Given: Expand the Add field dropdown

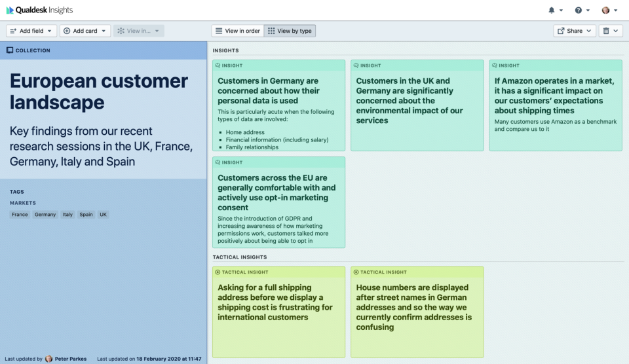Looking at the screenshot, I should pos(31,31).
